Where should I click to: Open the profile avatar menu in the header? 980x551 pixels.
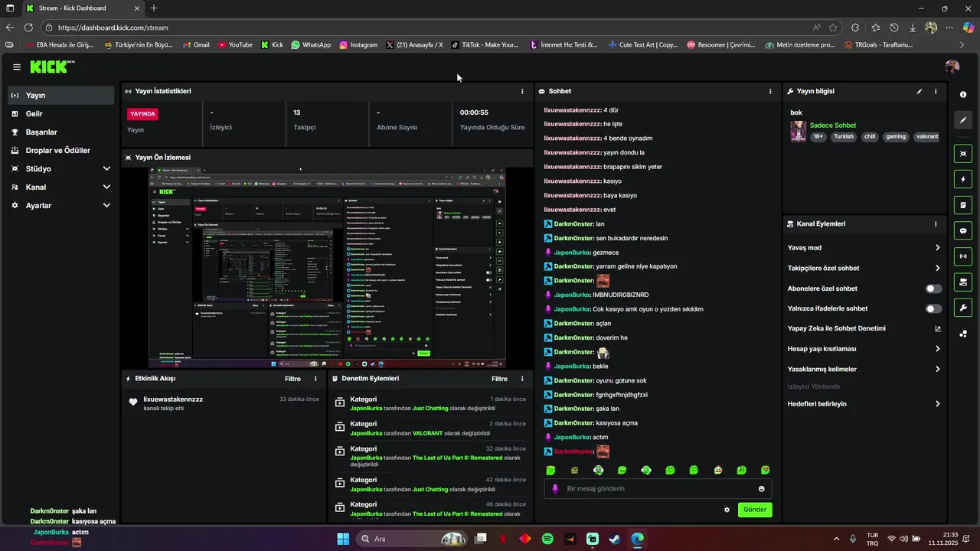pyautogui.click(x=952, y=67)
